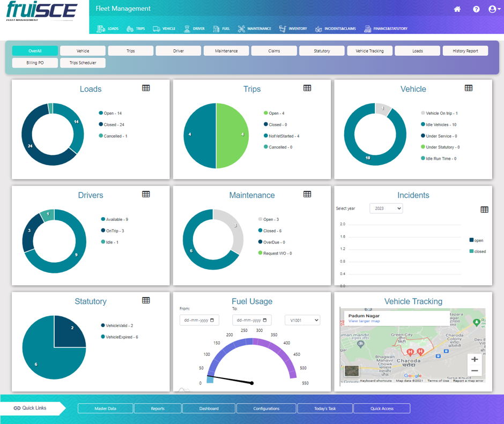
Task: Show table view for Maintenance chart
Action: 307,194
